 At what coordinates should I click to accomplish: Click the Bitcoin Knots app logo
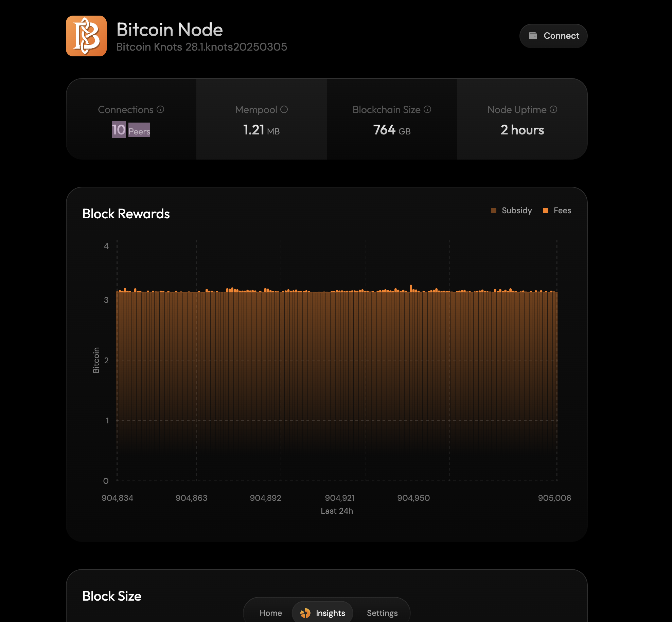86,36
